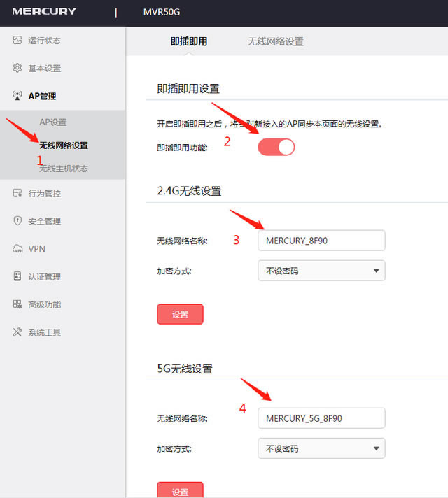Image resolution: width=448 pixels, height=498 pixels.
Task: Click the 运行状态 status icon in sidebar
Action: click(x=17, y=41)
